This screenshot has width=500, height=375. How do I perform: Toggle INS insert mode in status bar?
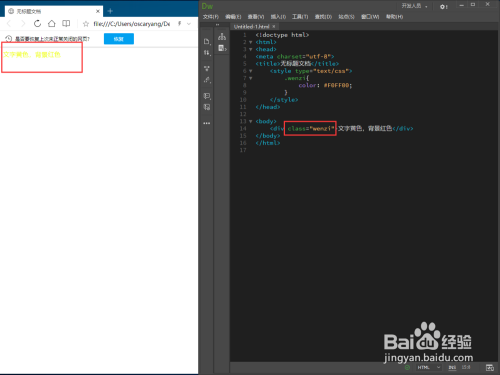[452, 367]
